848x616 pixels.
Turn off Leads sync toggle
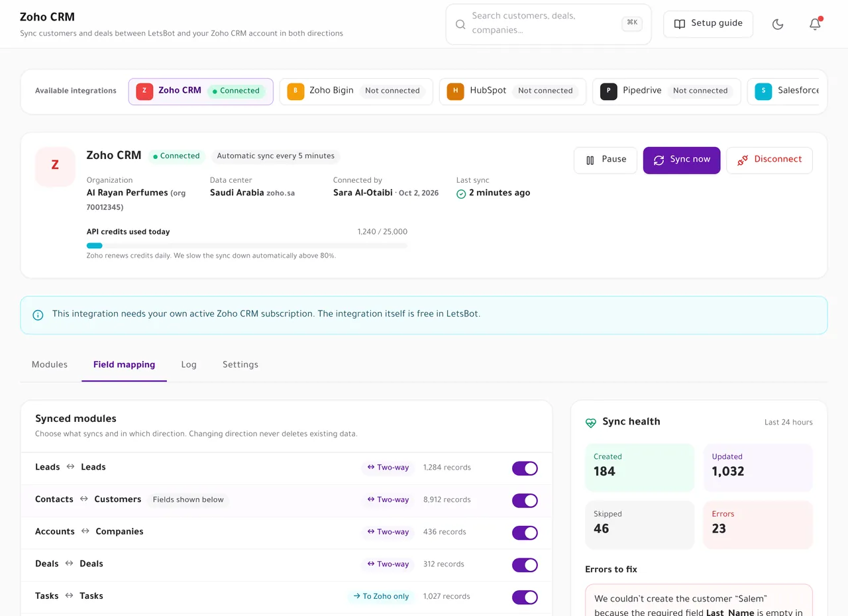click(x=525, y=468)
